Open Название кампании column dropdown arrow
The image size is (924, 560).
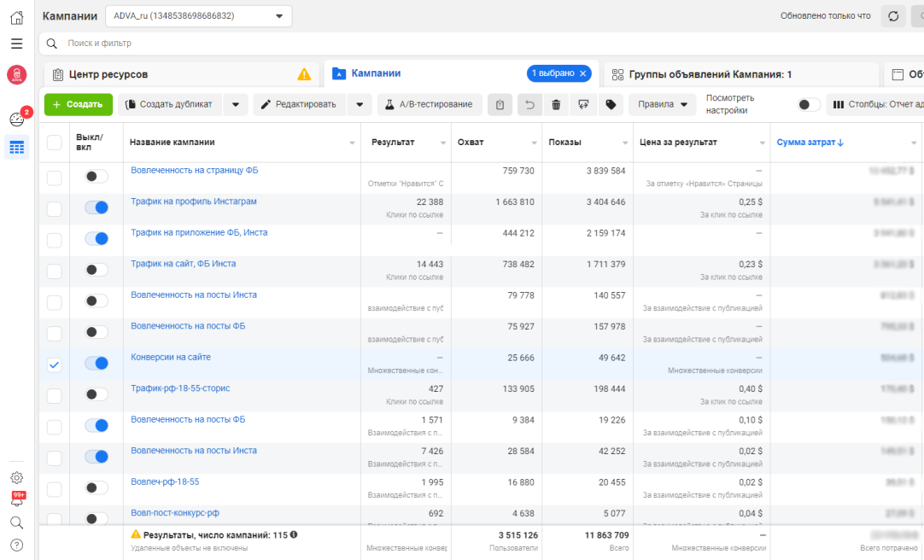tap(352, 143)
